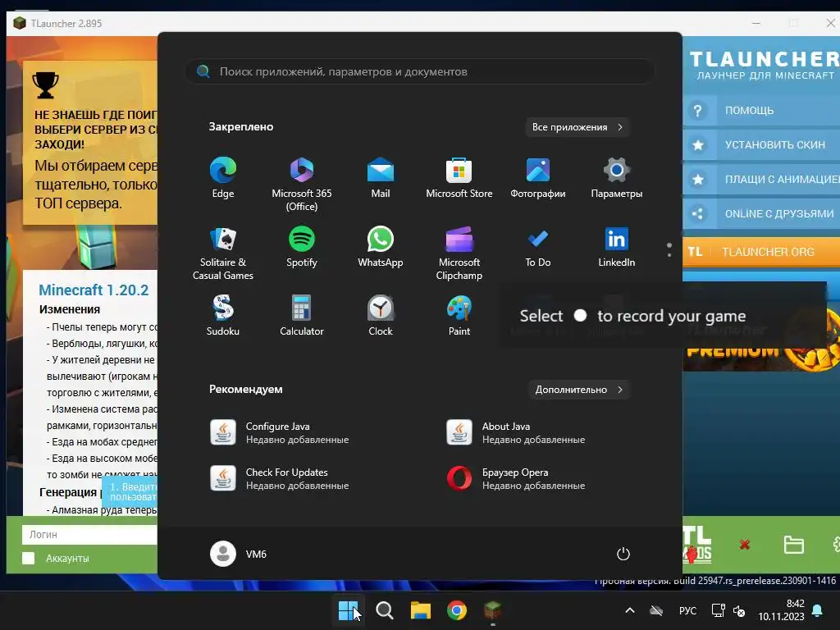
Task: Toggle Аккаунты checkbox in TLauncher
Action: pos(29,558)
